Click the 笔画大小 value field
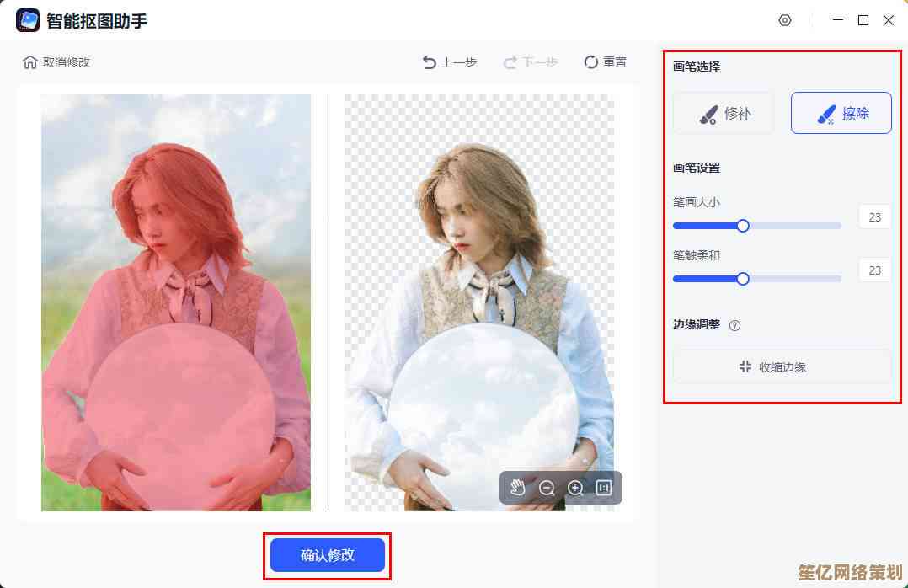This screenshot has width=908, height=588. (874, 217)
